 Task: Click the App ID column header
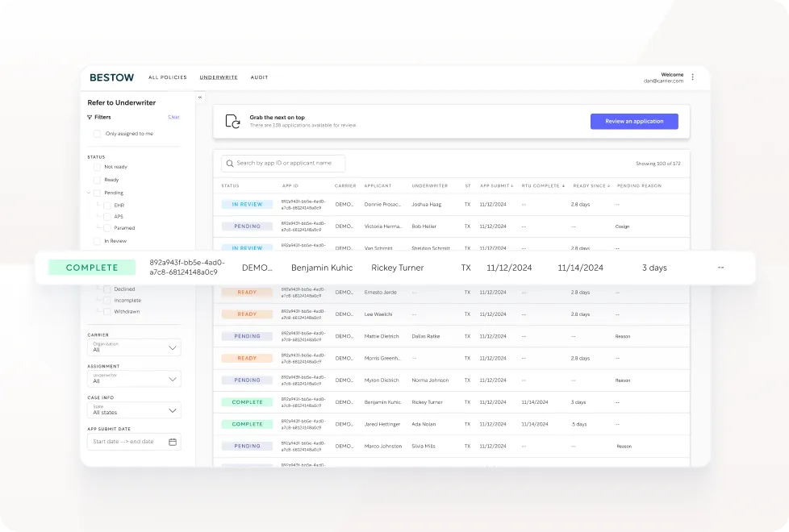tap(290, 186)
